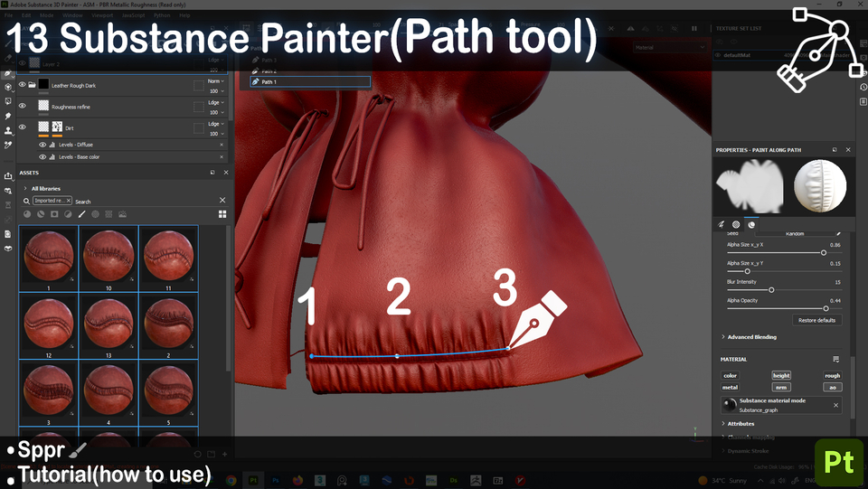Toggle visibility of the Dirt layer

(22, 127)
